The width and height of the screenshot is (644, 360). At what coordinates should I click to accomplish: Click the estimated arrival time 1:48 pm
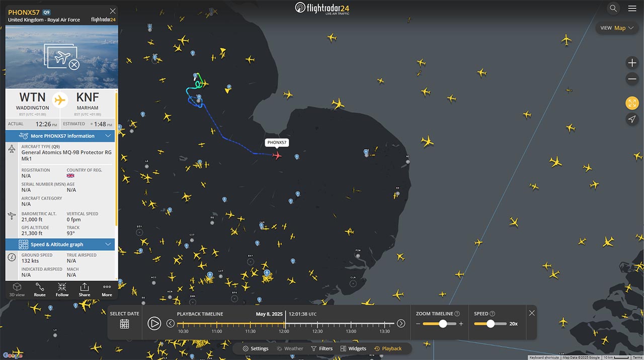click(103, 124)
